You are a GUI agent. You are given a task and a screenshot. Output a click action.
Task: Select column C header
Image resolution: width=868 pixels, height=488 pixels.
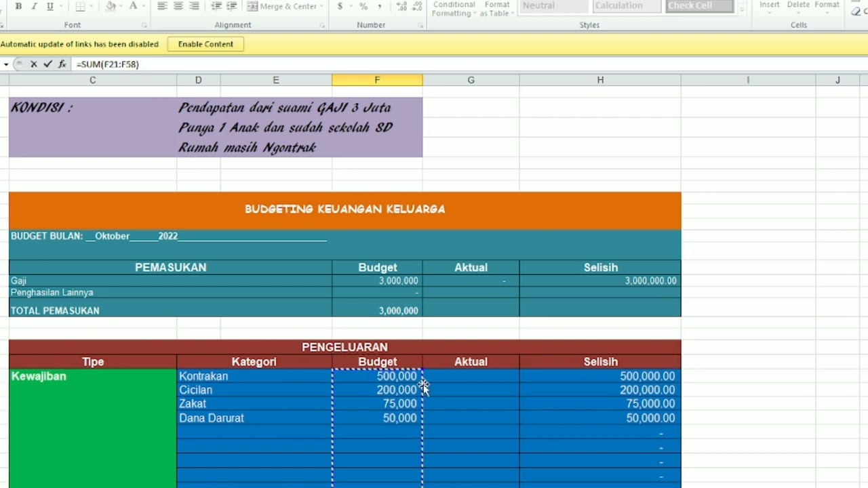pyautogui.click(x=93, y=80)
